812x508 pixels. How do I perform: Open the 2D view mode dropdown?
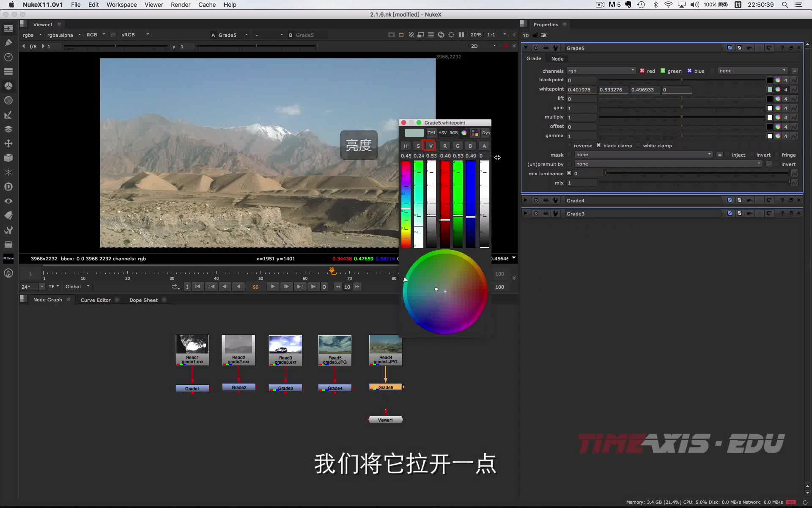pos(483,46)
